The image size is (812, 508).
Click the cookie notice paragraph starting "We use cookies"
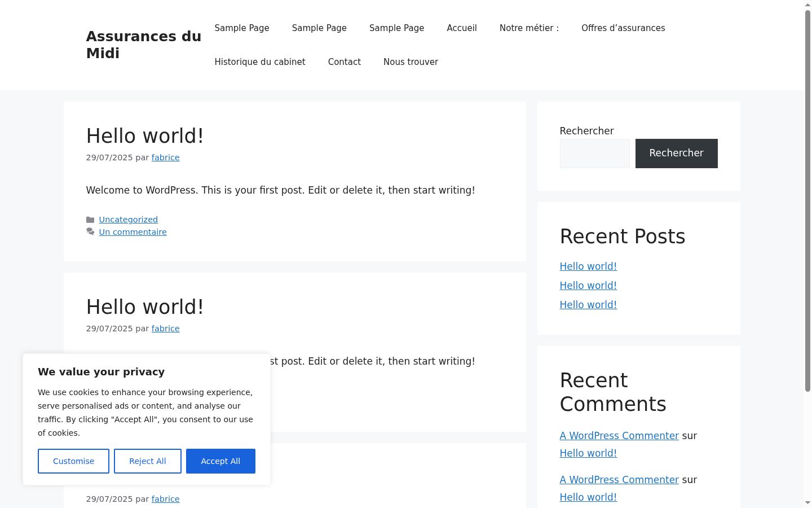tap(145, 413)
